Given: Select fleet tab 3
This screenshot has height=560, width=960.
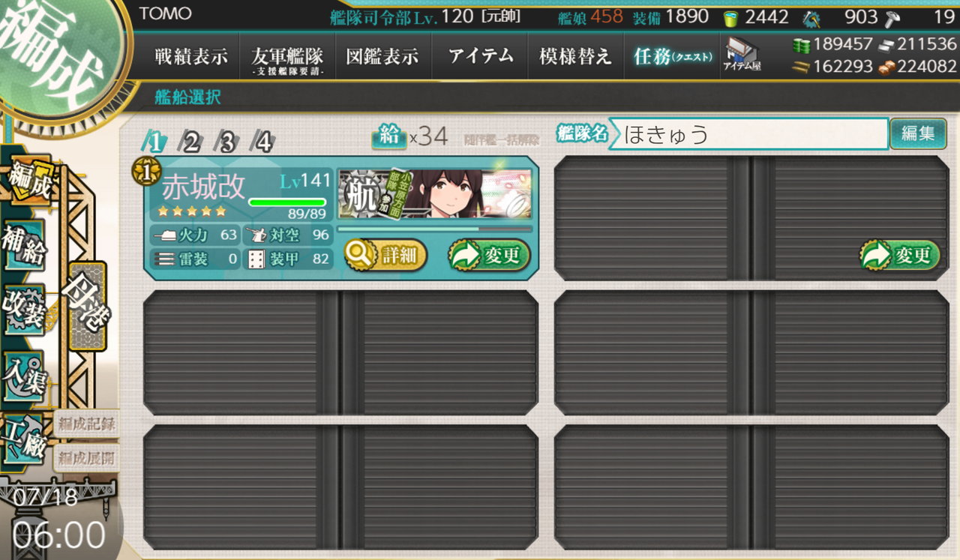Looking at the screenshot, I should pos(227,141).
